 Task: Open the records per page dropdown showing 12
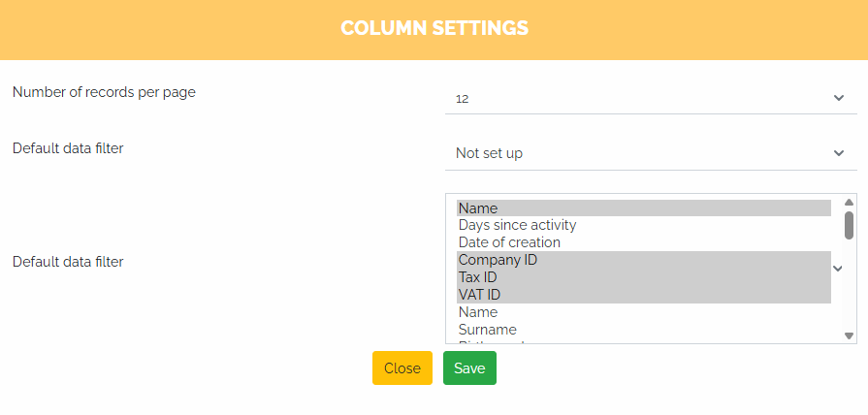pos(640,98)
